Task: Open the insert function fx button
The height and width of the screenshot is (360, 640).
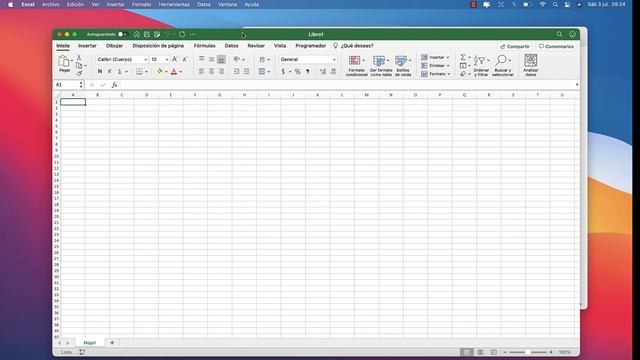Action: (x=115, y=85)
